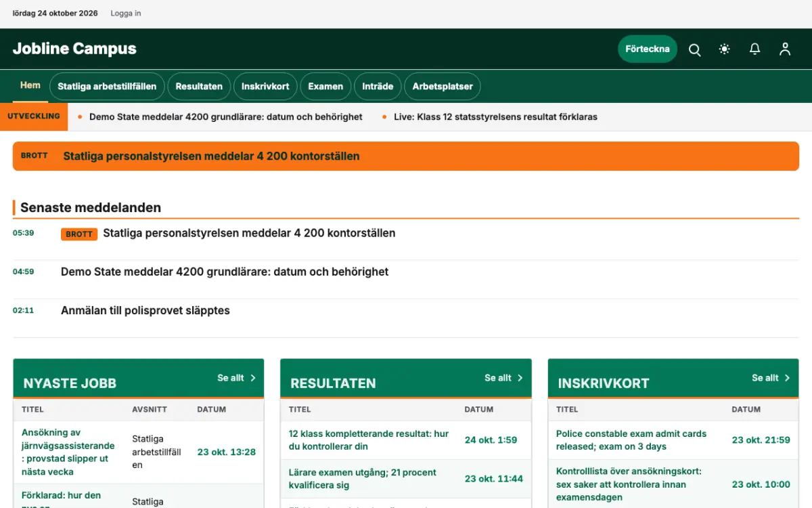Open Police constable exam admit cards link
Screen dimensions: 812x508
tap(631, 440)
